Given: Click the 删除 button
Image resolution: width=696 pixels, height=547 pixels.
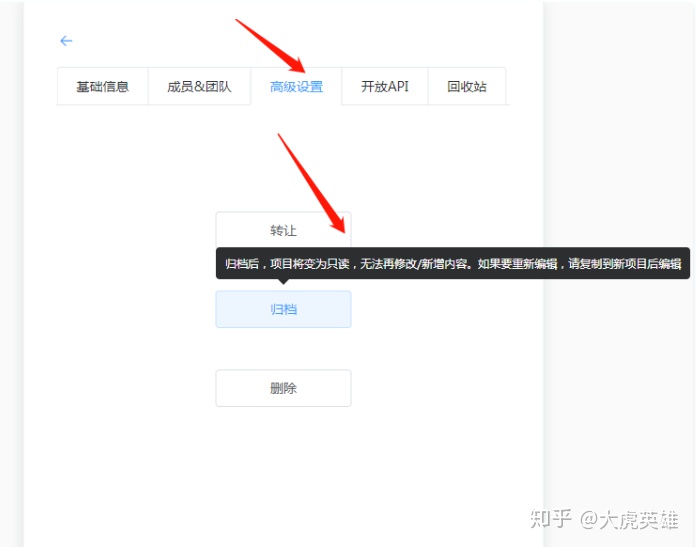Looking at the screenshot, I should click(x=283, y=388).
